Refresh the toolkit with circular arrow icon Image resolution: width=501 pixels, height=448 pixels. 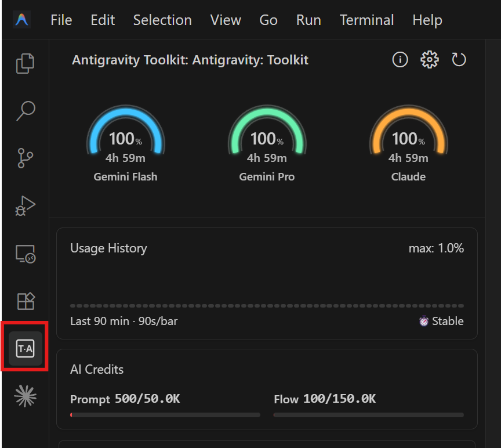pyautogui.click(x=459, y=59)
